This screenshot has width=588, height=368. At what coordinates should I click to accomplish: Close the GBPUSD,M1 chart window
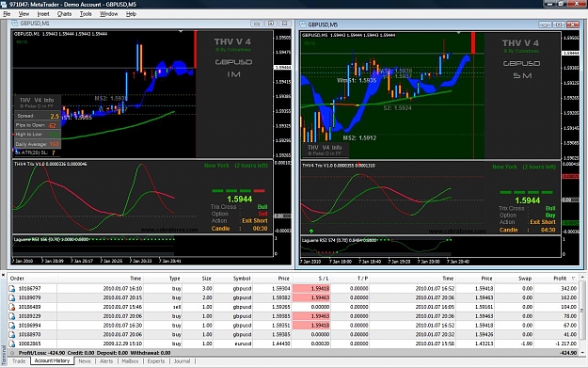pos(285,24)
